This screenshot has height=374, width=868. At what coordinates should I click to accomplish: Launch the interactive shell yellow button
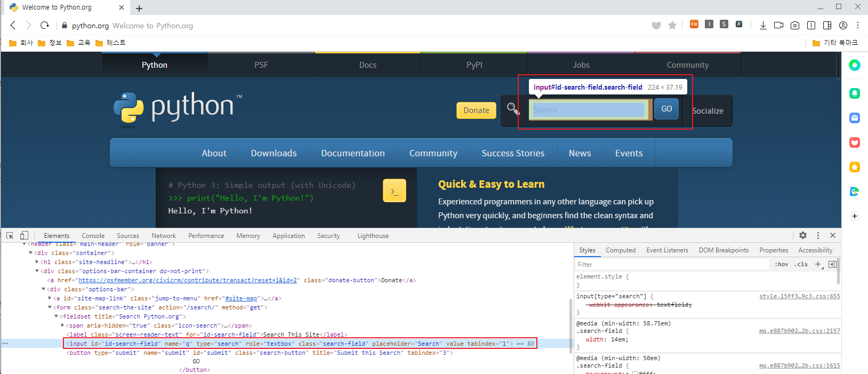[395, 190]
